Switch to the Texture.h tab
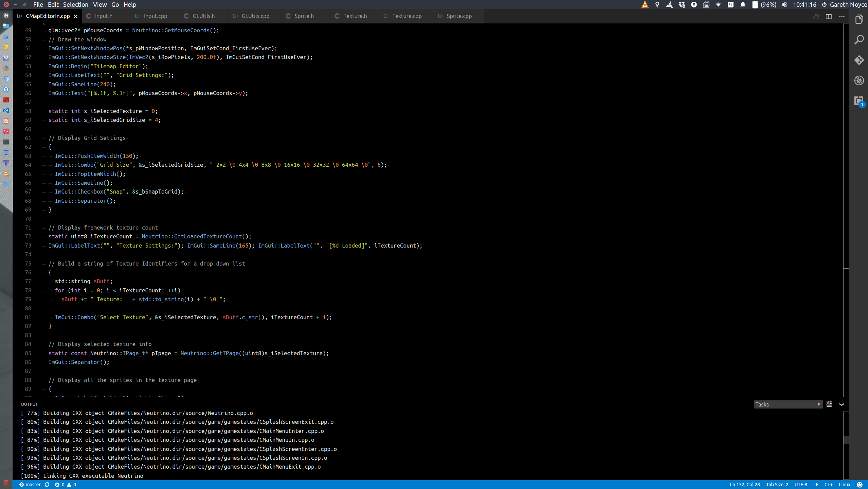The image size is (868, 489). tap(355, 16)
